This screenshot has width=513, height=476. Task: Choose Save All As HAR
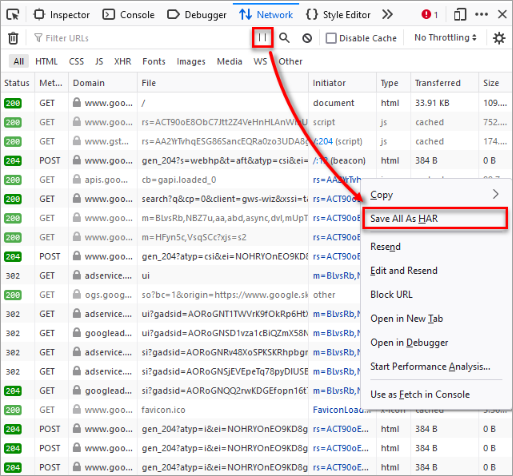435,218
